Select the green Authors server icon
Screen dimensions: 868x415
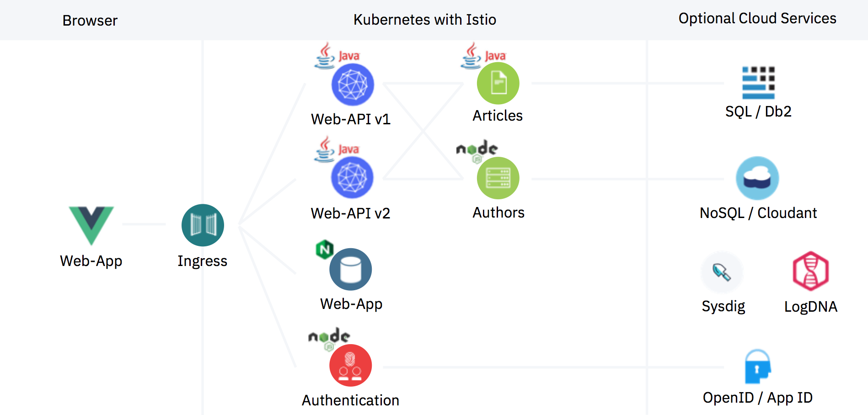pos(498,178)
